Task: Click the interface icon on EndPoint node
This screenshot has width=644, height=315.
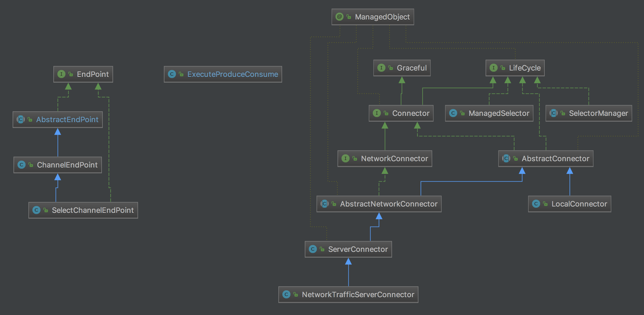Action: click(x=61, y=74)
